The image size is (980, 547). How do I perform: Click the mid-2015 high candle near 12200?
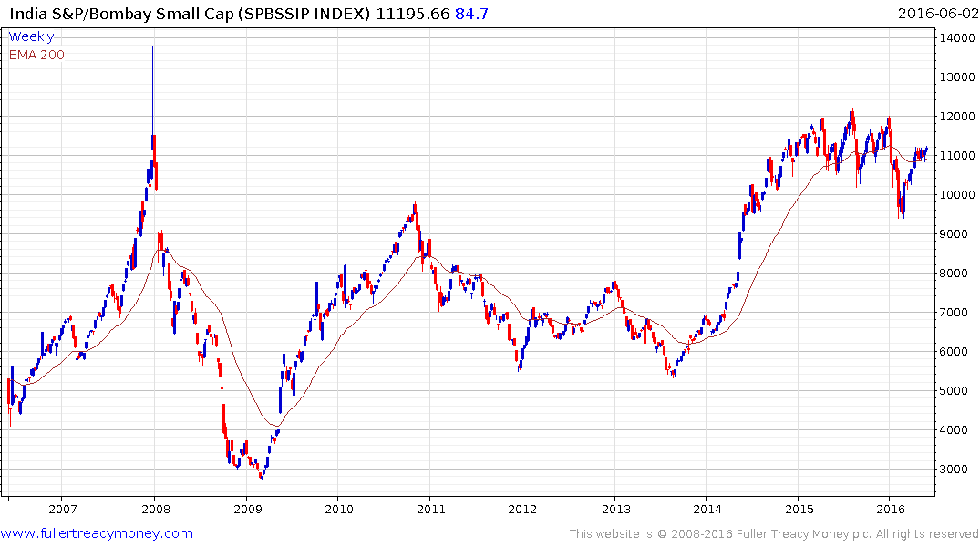851,116
